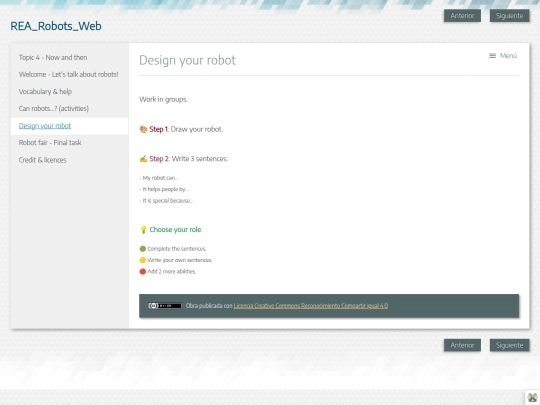
Task: Click the text Write 3 sentences:
Action: (x=200, y=159)
